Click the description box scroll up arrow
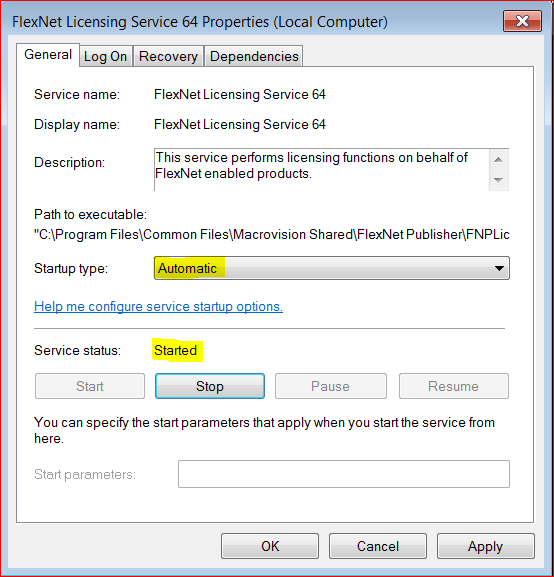The width and height of the screenshot is (554, 577). (498, 160)
